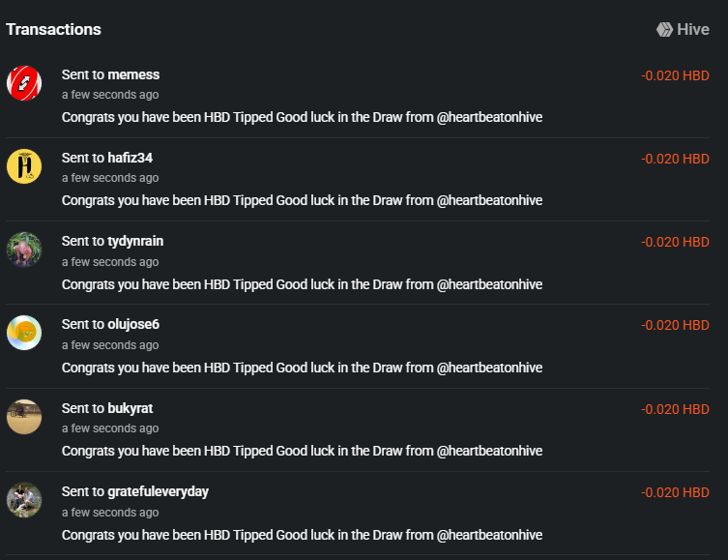This screenshot has height=560, width=728.
Task: Click the memo text under tydynrain transfer
Action: point(302,284)
